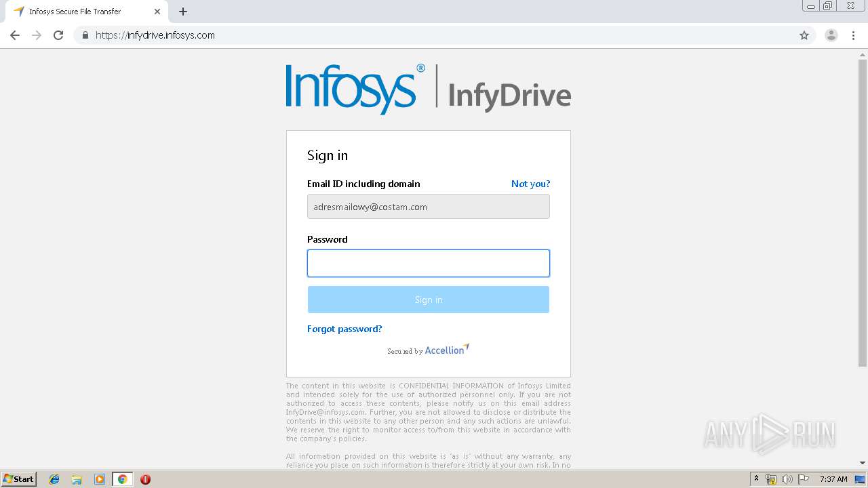Click the InfyDrive logo text

(509, 95)
